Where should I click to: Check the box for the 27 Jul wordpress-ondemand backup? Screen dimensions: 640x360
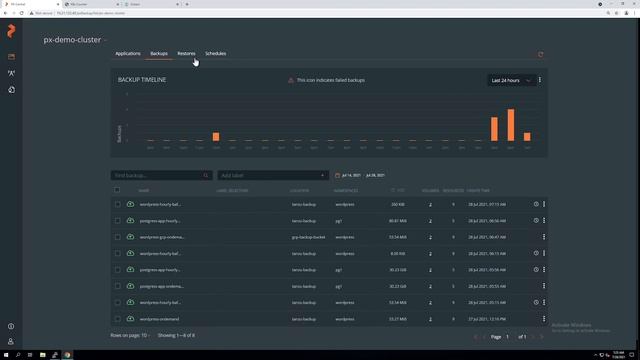(x=118, y=319)
